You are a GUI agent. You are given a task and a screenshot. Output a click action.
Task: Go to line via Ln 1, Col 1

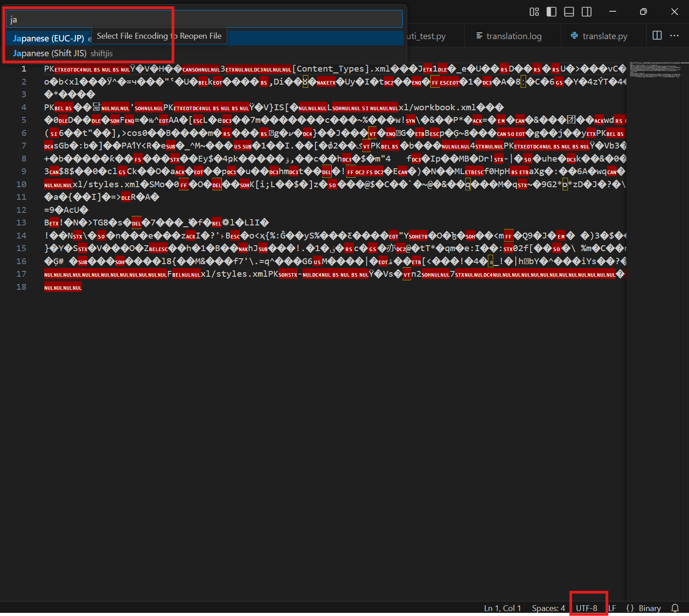coord(502,608)
